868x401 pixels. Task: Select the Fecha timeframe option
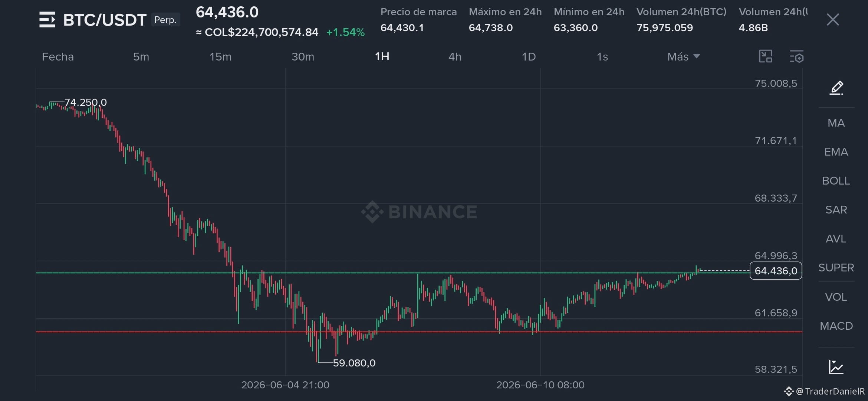point(58,57)
